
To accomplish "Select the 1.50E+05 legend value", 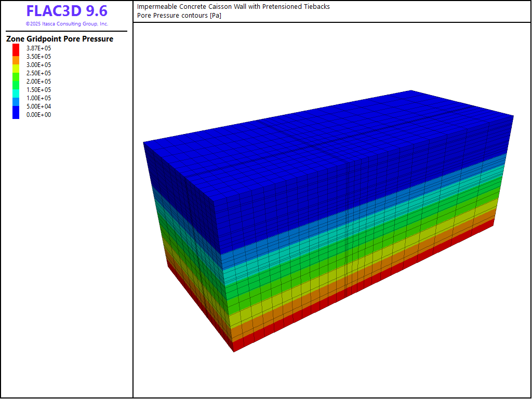I will coord(38,90).
